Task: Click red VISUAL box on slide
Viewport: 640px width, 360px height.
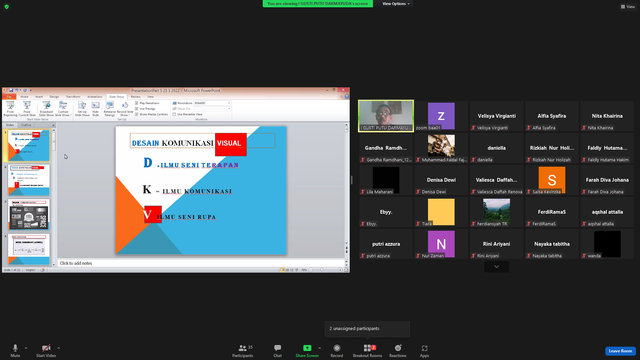Action: 231,144
